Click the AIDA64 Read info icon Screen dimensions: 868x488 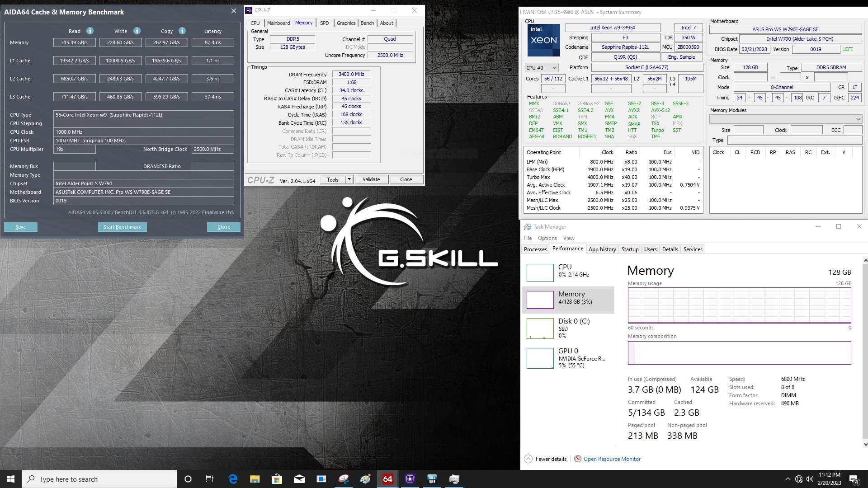[x=90, y=30]
